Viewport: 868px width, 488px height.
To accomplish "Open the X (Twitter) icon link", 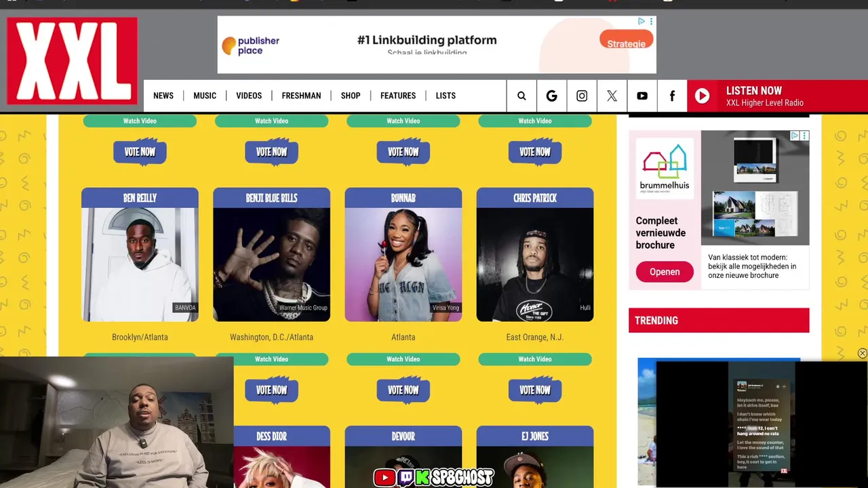I will [x=612, y=96].
